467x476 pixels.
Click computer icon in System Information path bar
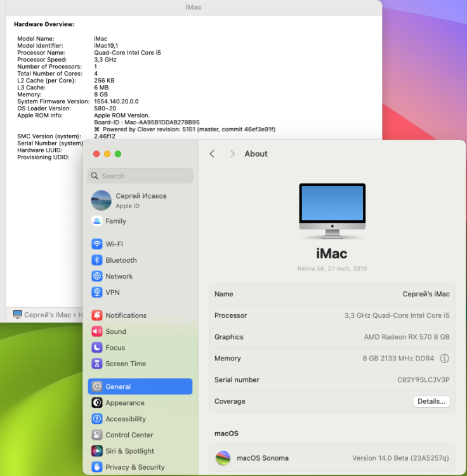[18, 315]
